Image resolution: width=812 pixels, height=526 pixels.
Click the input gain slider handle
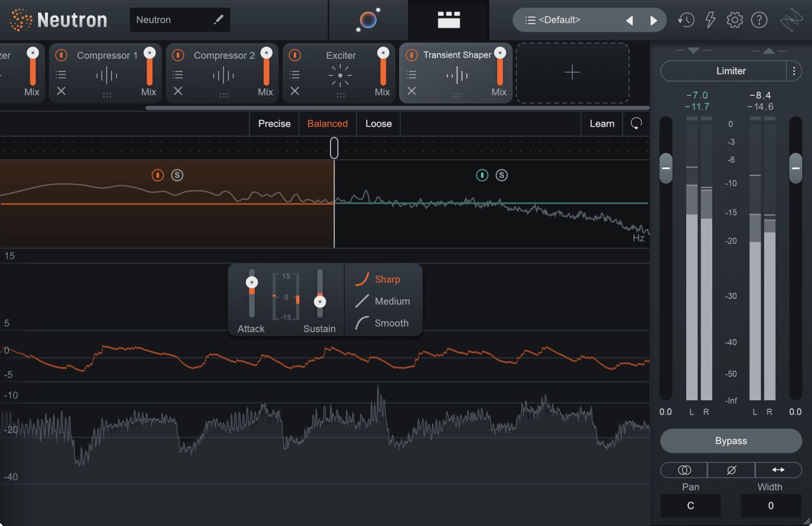point(666,168)
